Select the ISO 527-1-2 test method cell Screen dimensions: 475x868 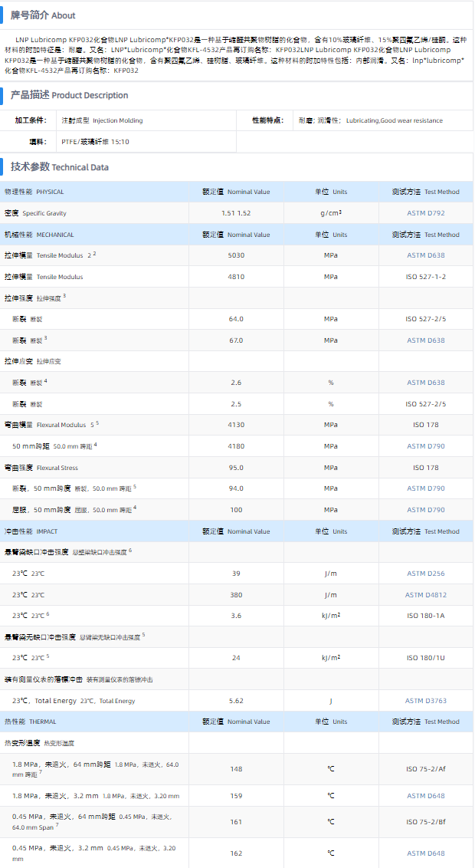[x=425, y=277]
